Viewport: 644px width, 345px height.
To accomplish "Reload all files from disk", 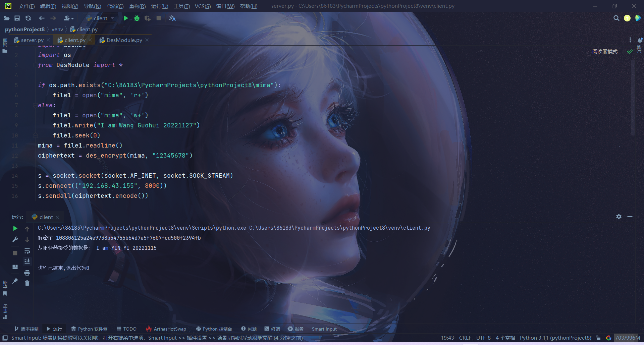I will click(x=28, y=18).
